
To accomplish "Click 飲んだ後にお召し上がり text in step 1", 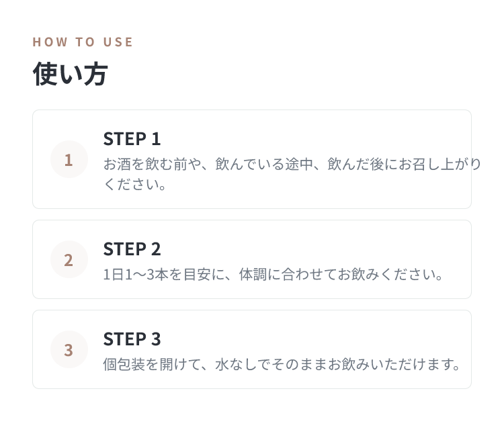I will (404, 164).
